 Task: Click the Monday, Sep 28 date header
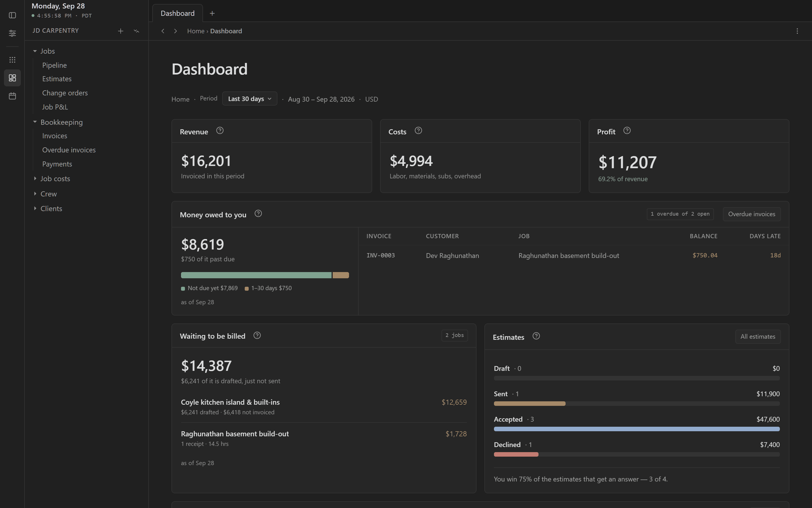pos(58,6)
